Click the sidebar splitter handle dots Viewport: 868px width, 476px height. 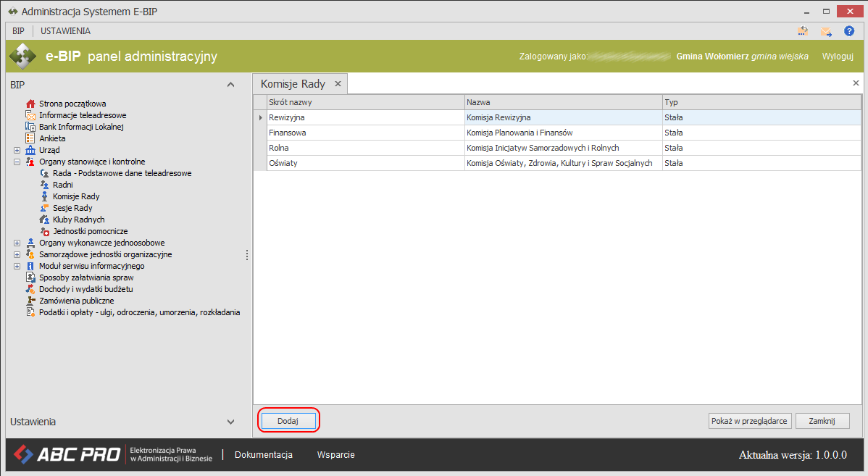point(247,255)
